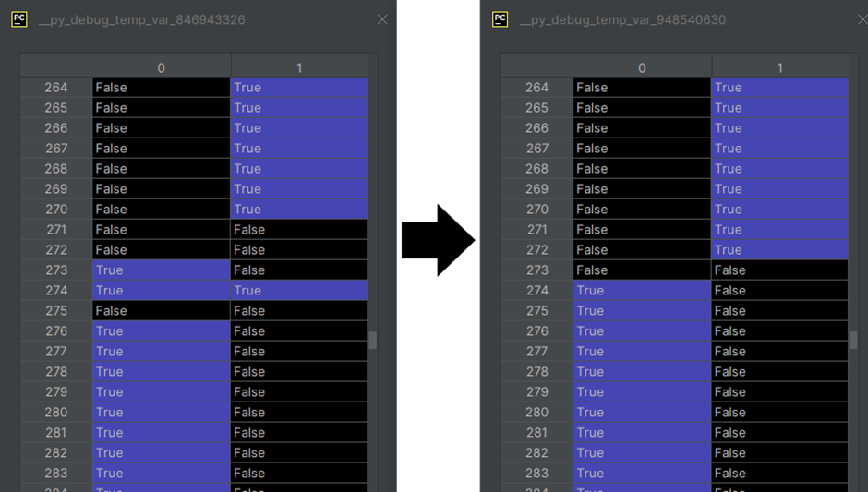Select row 273 column 1 False in right table

click(779, 270)
